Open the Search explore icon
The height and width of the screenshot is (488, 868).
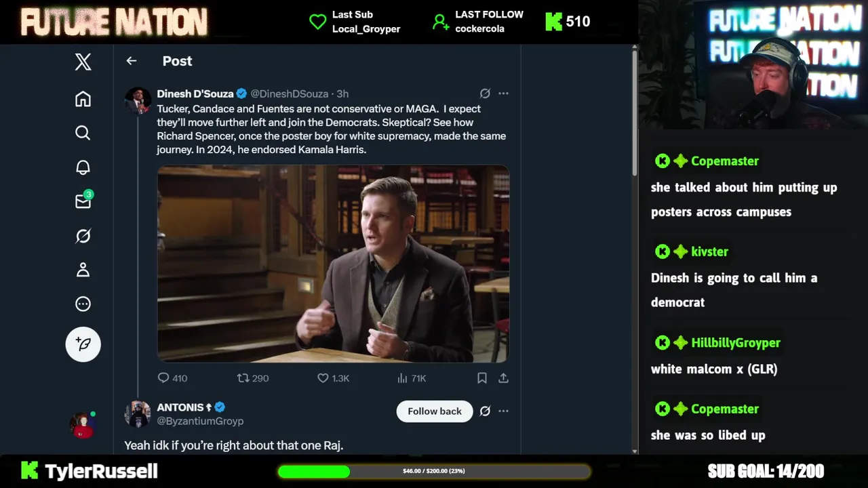[83, 133]
